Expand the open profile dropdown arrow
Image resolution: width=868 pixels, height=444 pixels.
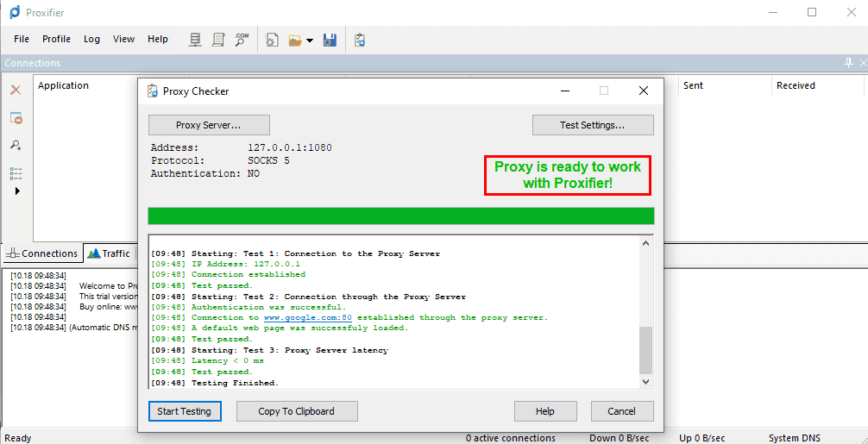(310, 41)
